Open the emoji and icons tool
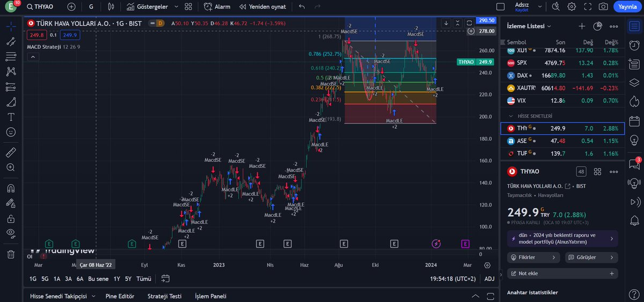Screen dimensions: 644x302 [11, 132]
